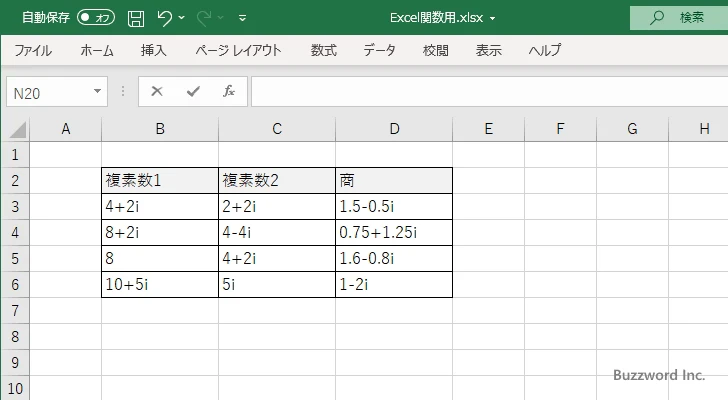
Task: Click the Cancel X formula icon
Action: [157, 91]
